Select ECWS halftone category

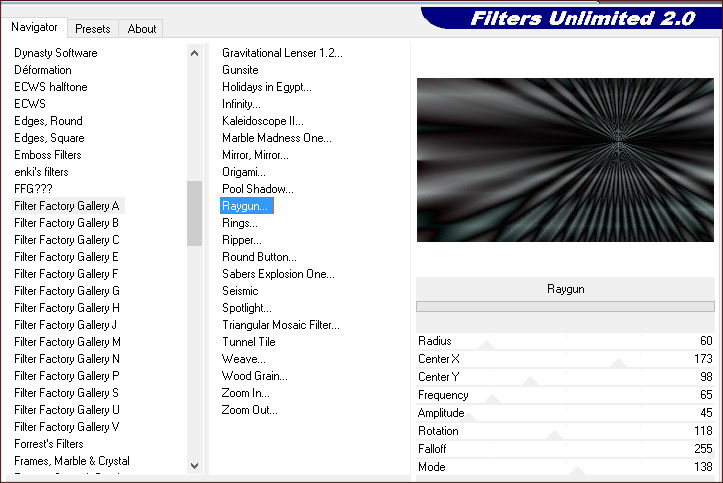point(51,87)
